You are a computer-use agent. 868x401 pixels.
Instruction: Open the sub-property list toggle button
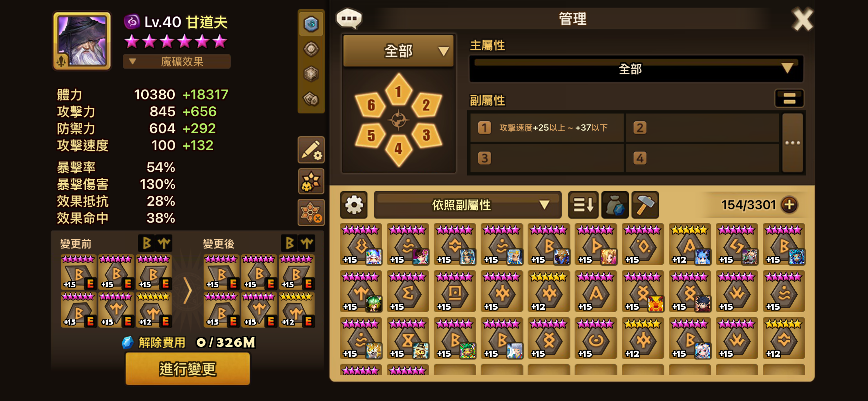pos(789,99)
